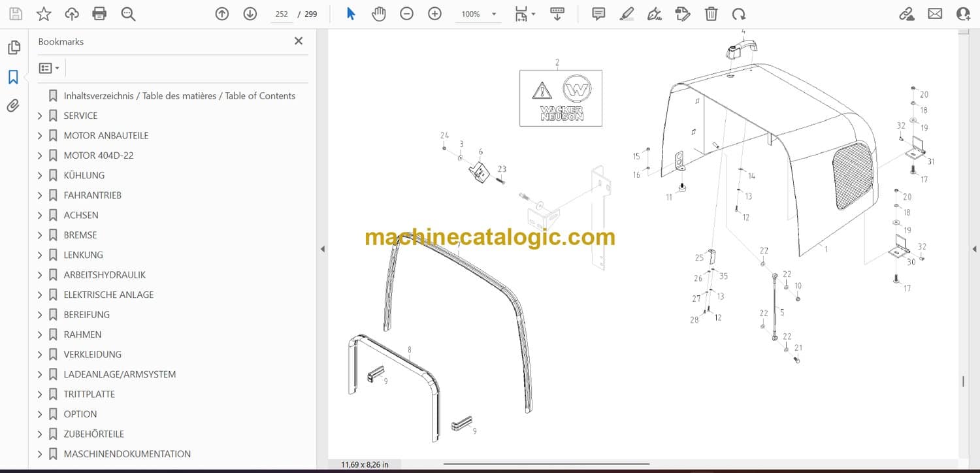Expand the BREMSE bookmark
Image resolution: width=980 pixels, height=473 pixels.
click(40, 235)
